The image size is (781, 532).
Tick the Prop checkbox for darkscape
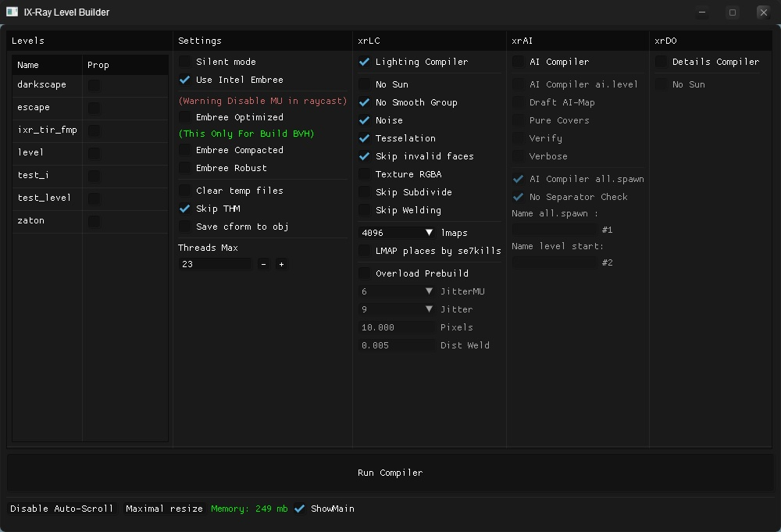(94, 85)
